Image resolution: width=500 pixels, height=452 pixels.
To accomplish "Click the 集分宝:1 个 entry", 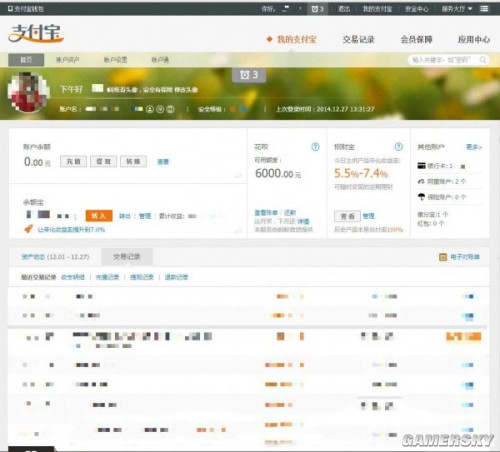I will (x=433, y=214).
